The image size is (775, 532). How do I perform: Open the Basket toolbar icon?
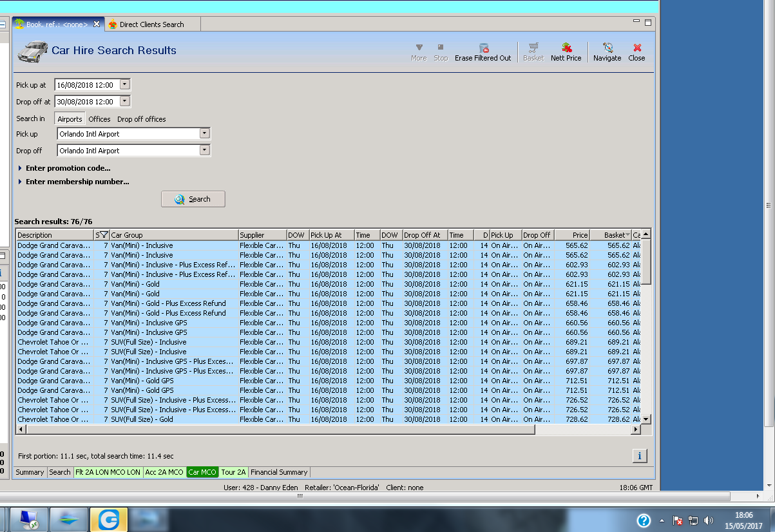coord(533,48)
